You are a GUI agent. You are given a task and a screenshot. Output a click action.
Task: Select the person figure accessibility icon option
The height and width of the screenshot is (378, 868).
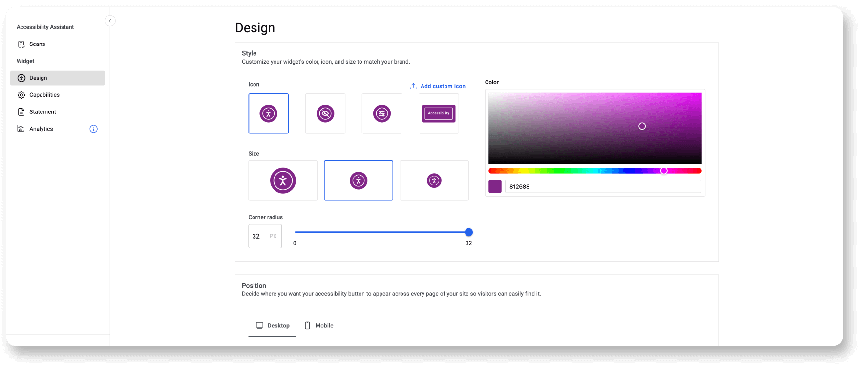[x=268, y=113]
